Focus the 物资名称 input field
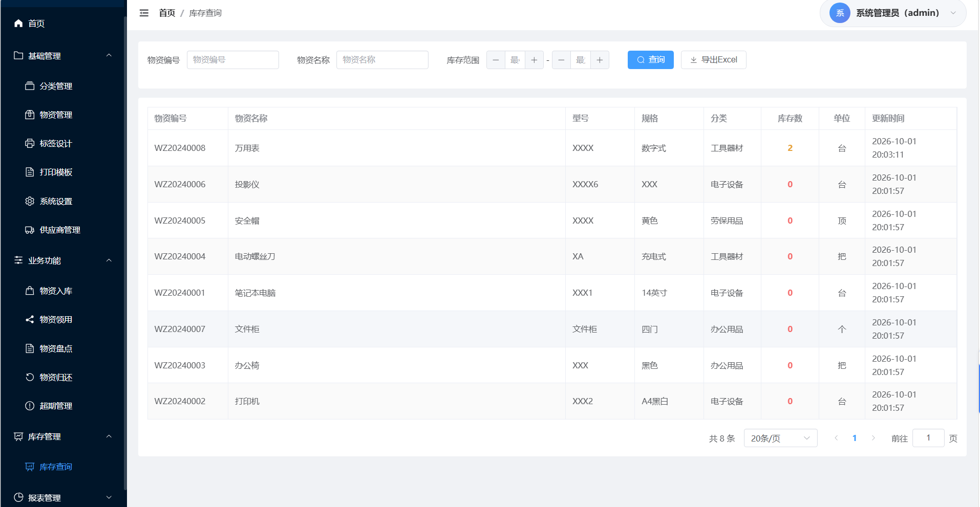The image size is (980, 507). pos(382,60)
